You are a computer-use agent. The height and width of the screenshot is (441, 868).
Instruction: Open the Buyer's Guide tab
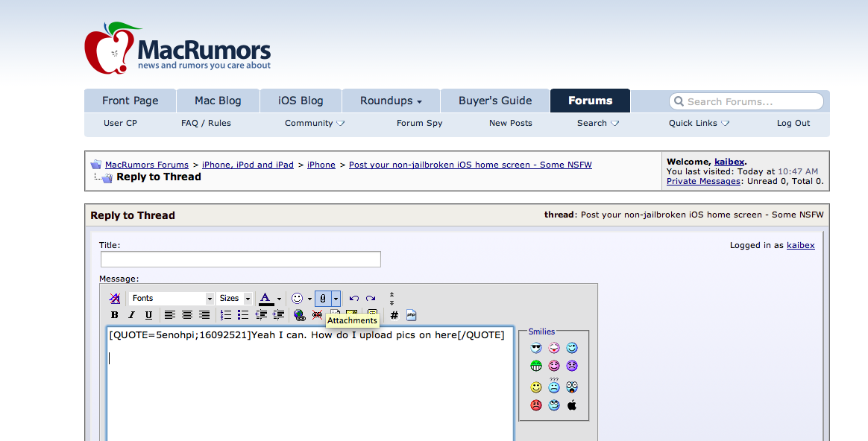coord(495,101)
